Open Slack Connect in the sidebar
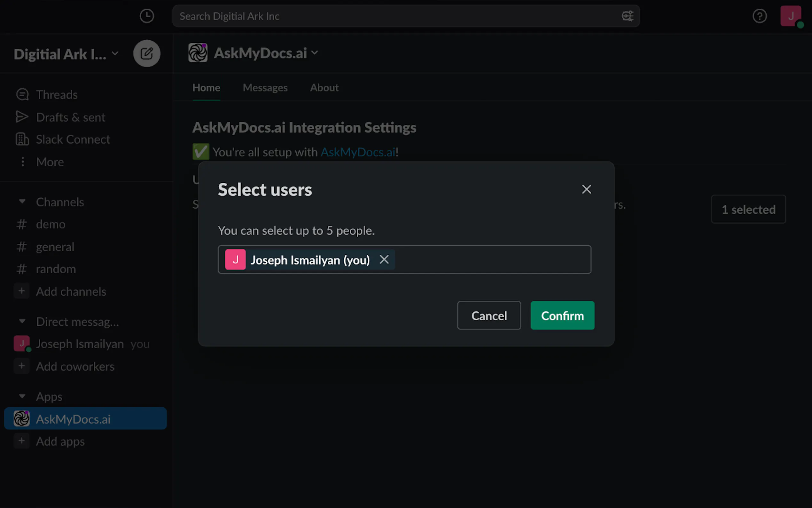The width and height of the screenshot is (812, 508). click(73, 139)
